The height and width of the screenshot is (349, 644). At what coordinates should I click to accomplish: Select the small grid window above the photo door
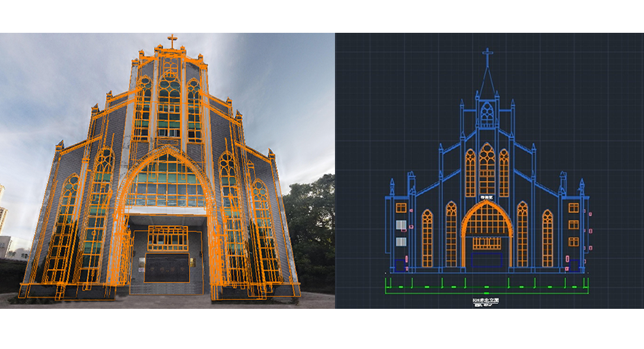click(x=168, y=238)
